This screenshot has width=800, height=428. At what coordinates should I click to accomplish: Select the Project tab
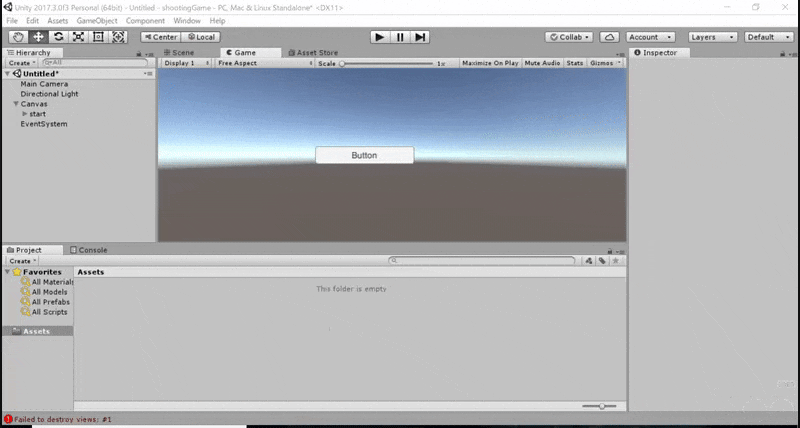click(33, 250)
